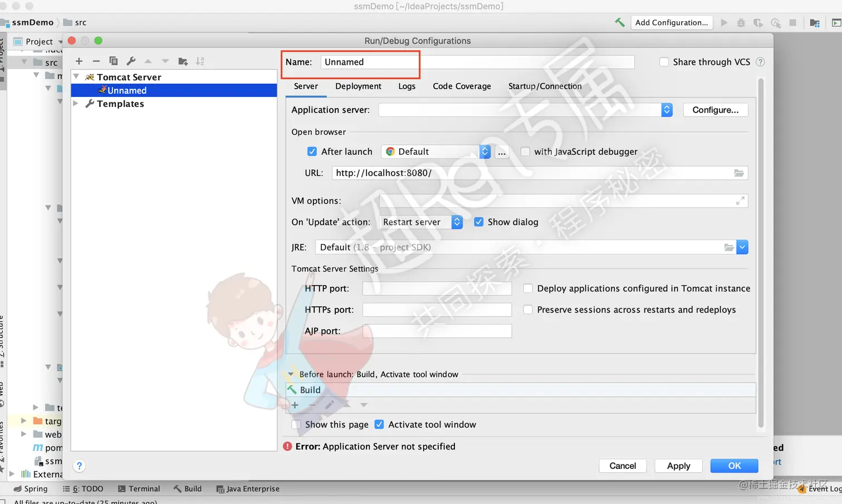Click the Debug bug icon in main toolbar

(x=741, y=23)
